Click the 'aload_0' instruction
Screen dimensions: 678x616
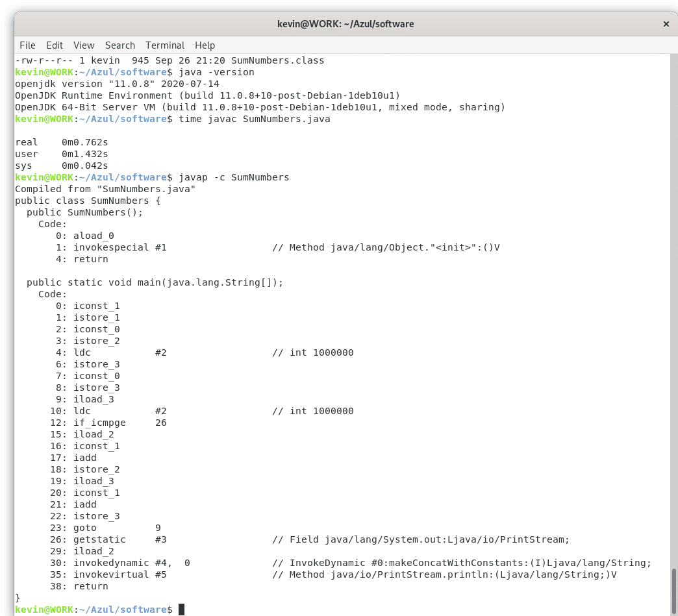click(x=94, y=236)
